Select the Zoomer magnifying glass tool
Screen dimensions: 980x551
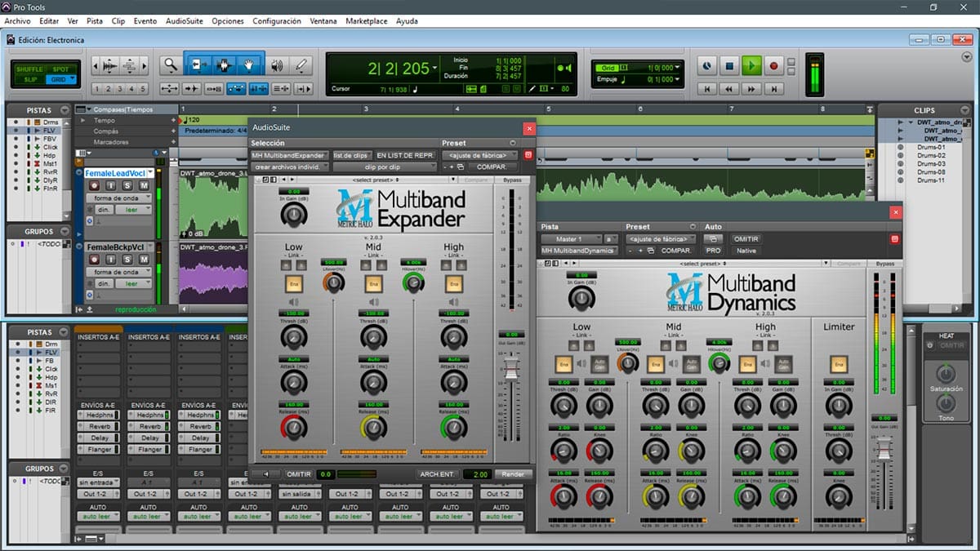(x=170, y=64)
